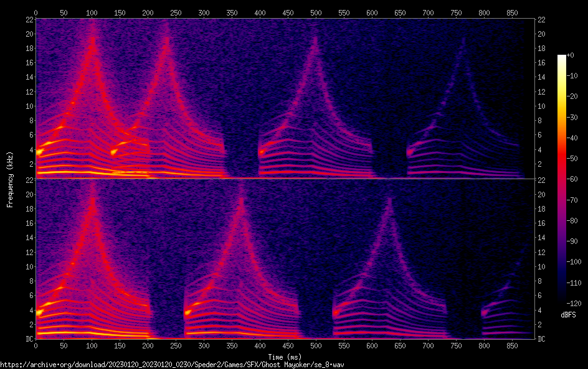The height and width of the screenshot is (369, 588).
Task: Pick the 350 ms time axis marker
Action: pyautogui.click(x=232, y=12)
